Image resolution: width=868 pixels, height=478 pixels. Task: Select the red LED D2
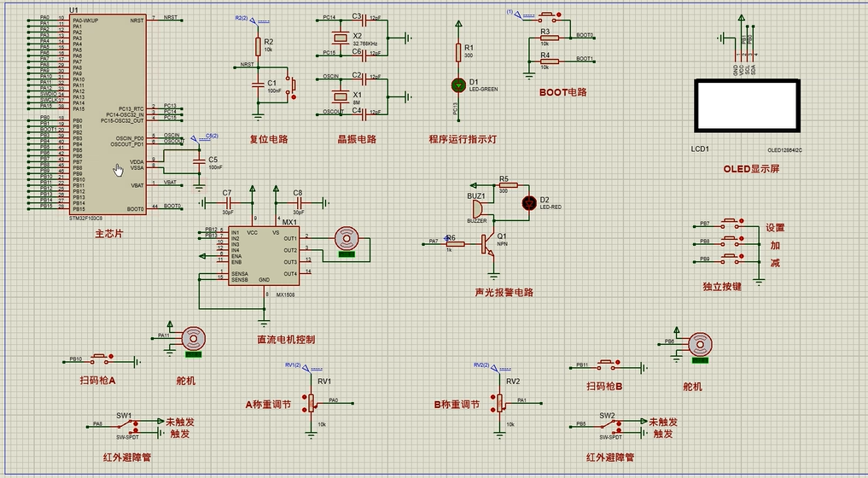coord(529,203)
